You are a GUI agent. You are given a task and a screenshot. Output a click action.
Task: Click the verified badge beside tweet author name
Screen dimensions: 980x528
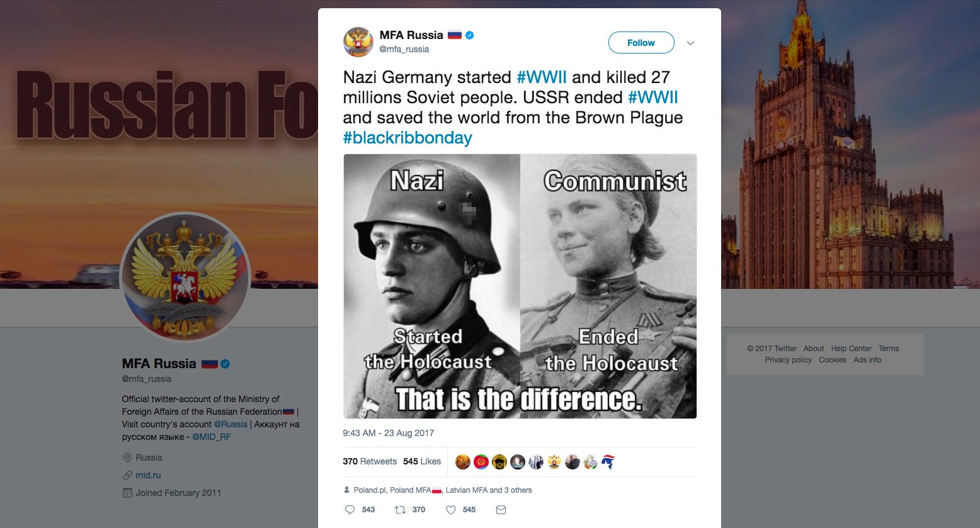(x=470, y=35)
